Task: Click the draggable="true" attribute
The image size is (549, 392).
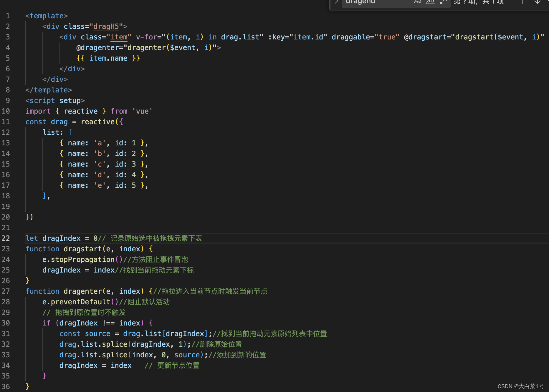Action: pos(366,37)
